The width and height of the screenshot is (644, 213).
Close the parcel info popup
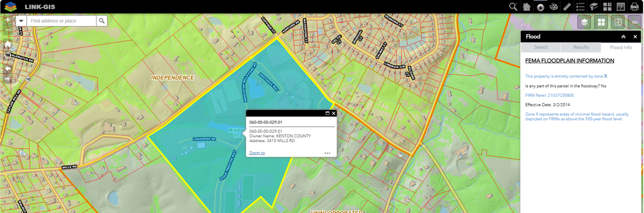(333, 113)
